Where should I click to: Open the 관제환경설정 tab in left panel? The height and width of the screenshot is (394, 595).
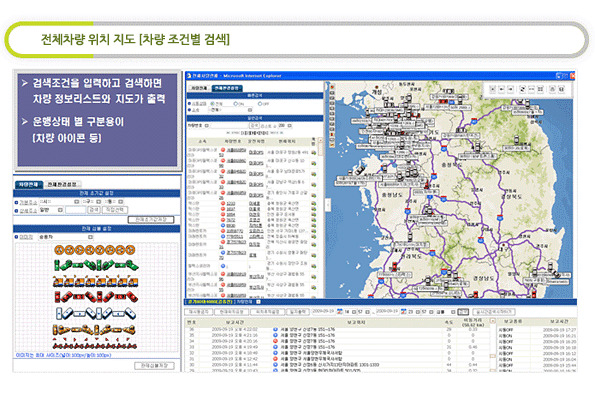point(62,184)
